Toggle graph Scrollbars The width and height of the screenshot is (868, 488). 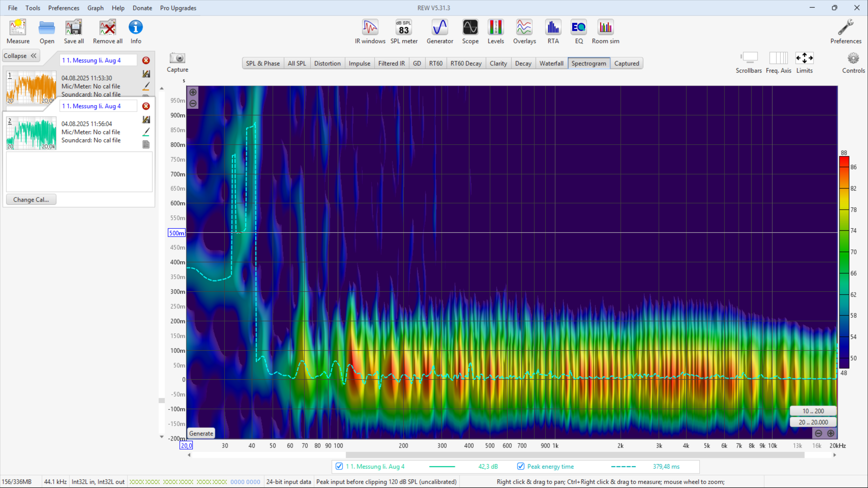pos(748,63)
